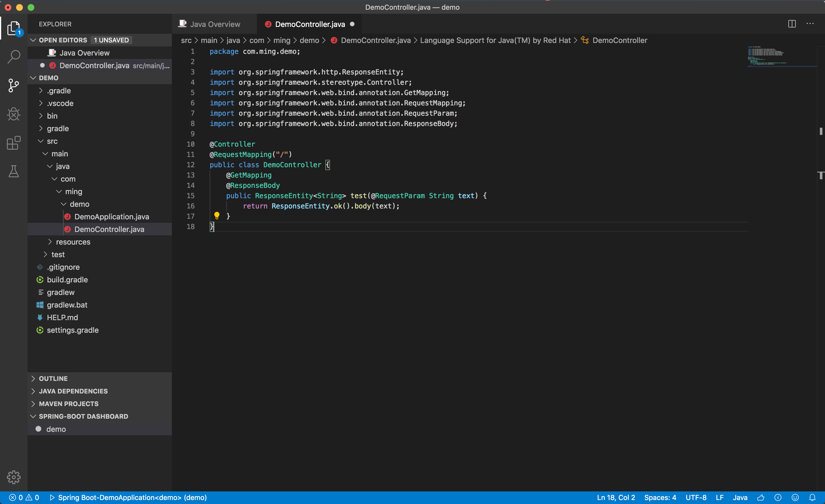The image size is (825, 504).
Task: Click the build.gradle file icon
Action: pyautogui.click(x=40, y=280)
